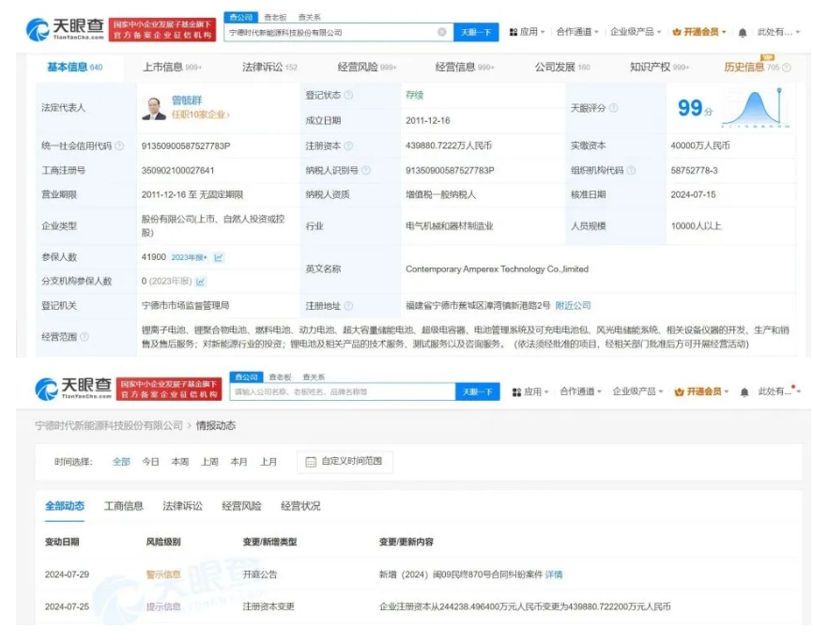Viewport: 813px width, 644px height.
Task: Switch to the 上市信息 tab
Action: pos(172,67)
